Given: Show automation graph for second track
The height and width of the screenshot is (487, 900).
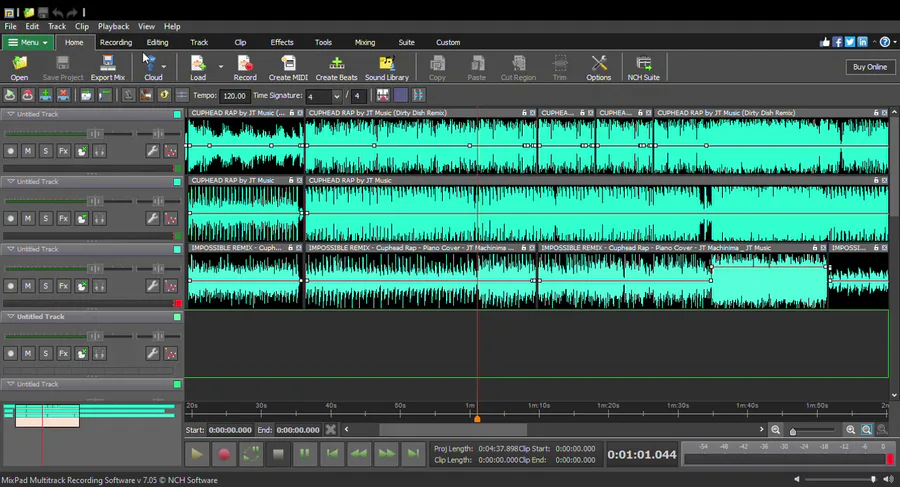Looking at the screenshot, I should [x=170, y=219].
